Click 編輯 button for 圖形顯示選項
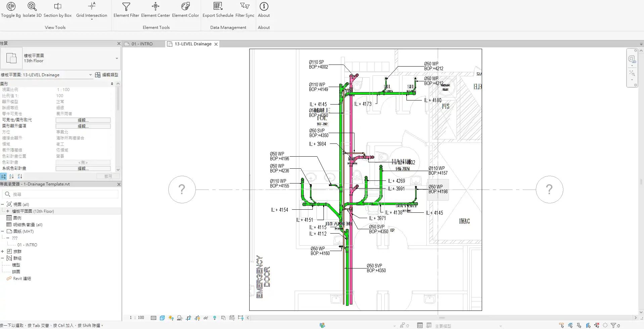 pos(83,126)
